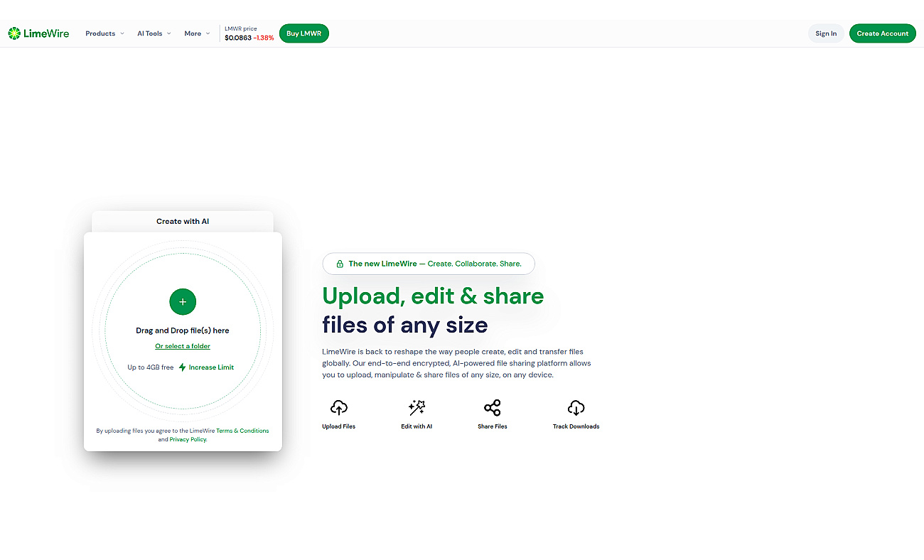Click the Track Downloads cloud icon
924x560 pixels.
[x=576, y=407]
